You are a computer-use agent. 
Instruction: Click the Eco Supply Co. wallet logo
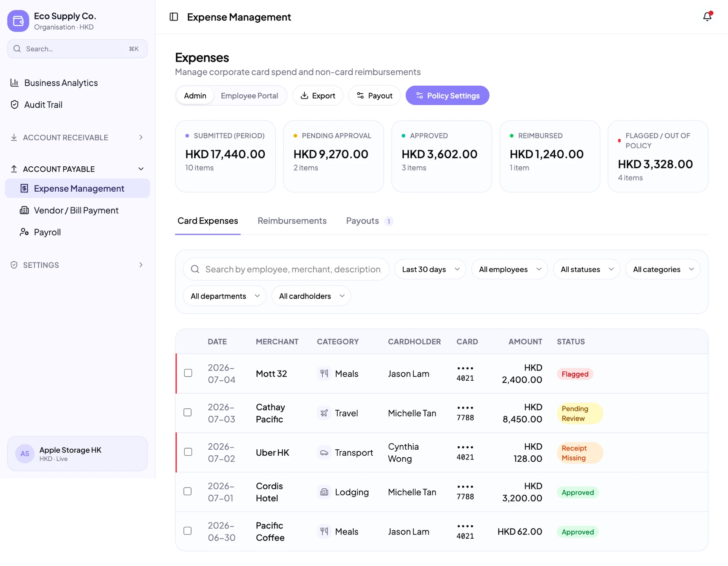tap(18, 21)
